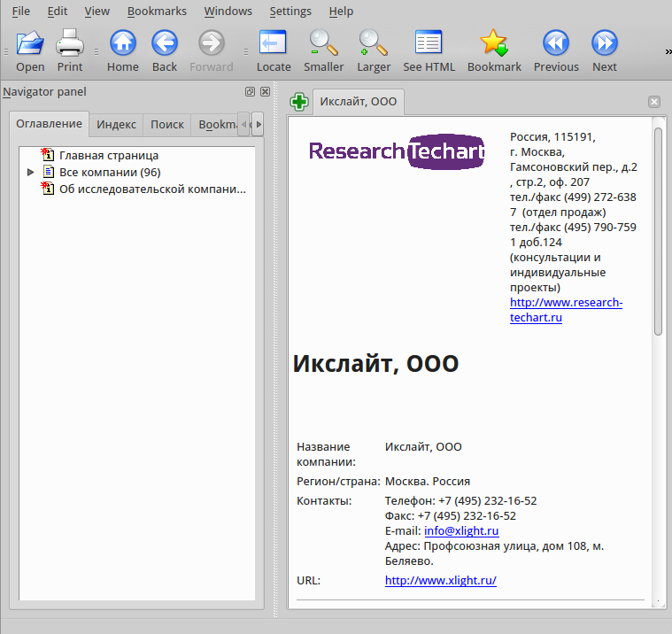Click the Москва. Россия region value
672x634 pixels.
[428, 482]
